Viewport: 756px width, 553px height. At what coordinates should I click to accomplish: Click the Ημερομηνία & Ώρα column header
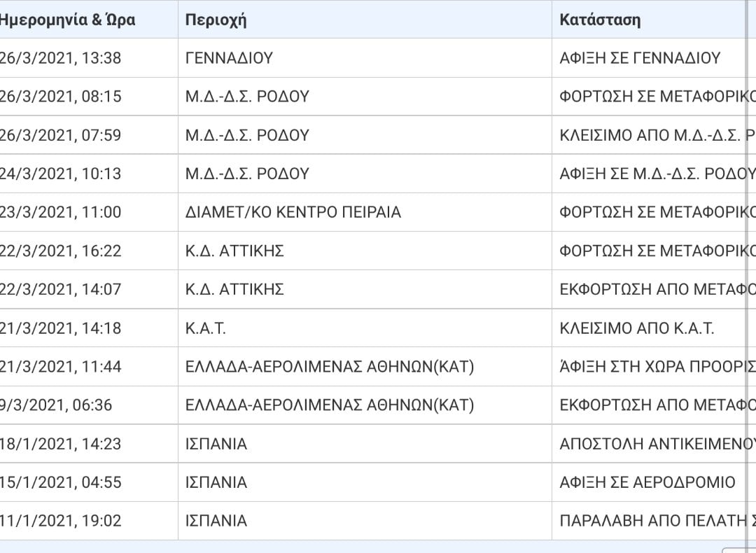(67, 20)
